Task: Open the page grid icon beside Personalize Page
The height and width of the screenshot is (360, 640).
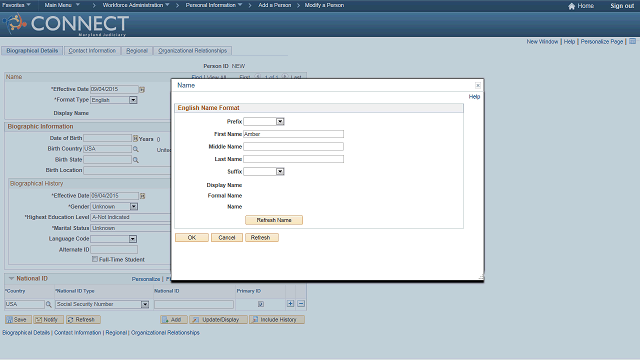Action: click(632, 41)
